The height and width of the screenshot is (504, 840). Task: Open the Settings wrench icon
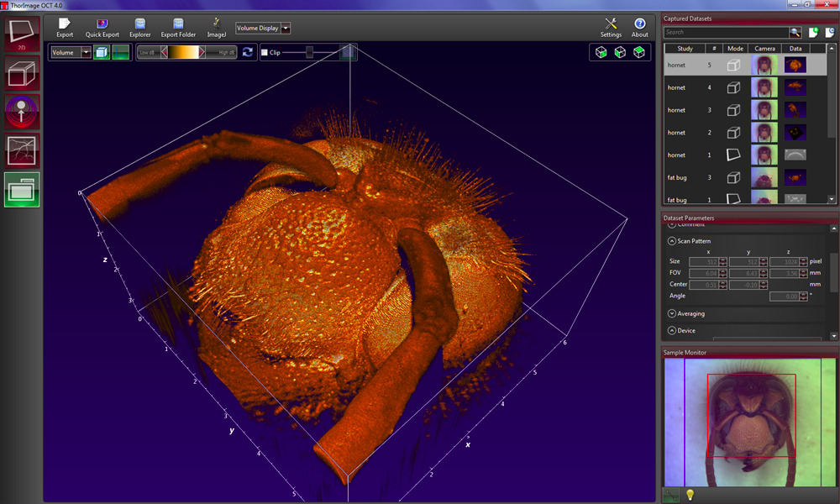[x=611, y=24]
